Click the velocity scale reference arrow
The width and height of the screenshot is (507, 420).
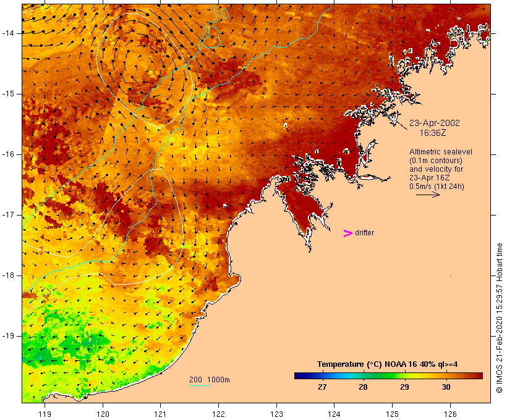click(x=428, y=195)
